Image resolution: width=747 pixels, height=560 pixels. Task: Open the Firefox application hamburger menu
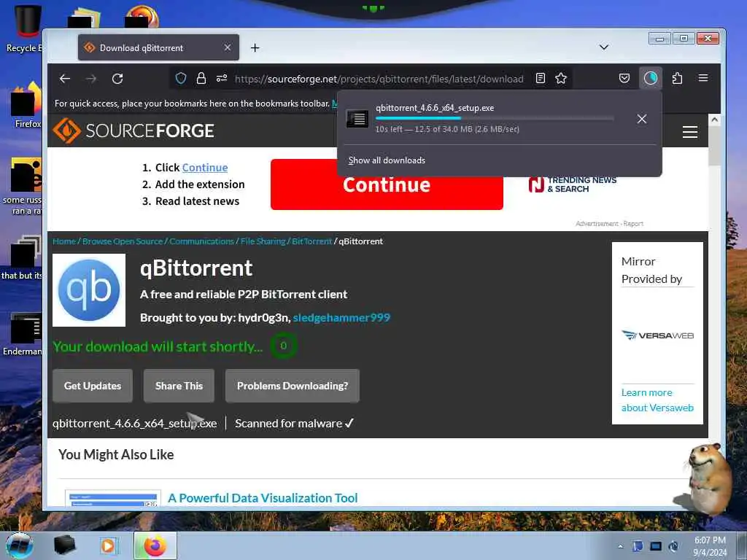click(x=703, y=77)
